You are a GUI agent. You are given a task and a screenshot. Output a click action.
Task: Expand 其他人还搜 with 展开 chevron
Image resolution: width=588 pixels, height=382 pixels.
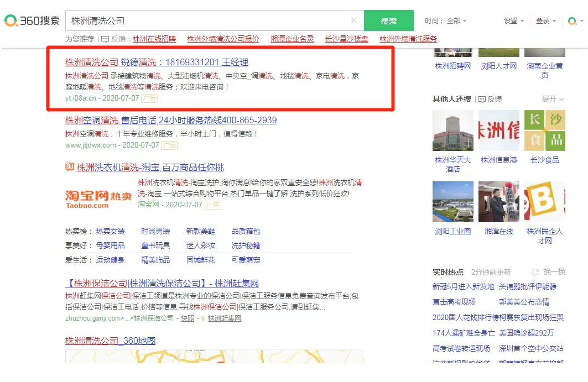553,99
